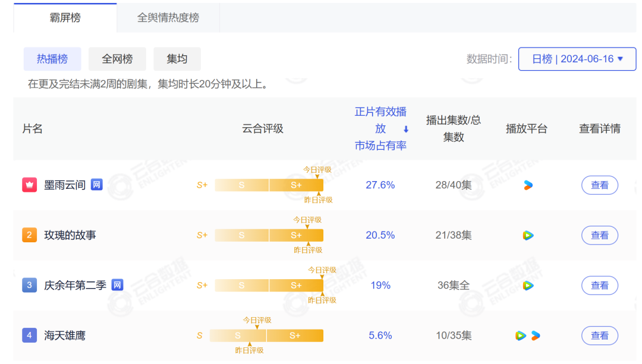Viewport: 642px width, 364px height.
Task: Click the Youku icon for 海天雄鹰
Action: [x=536, y=335]
